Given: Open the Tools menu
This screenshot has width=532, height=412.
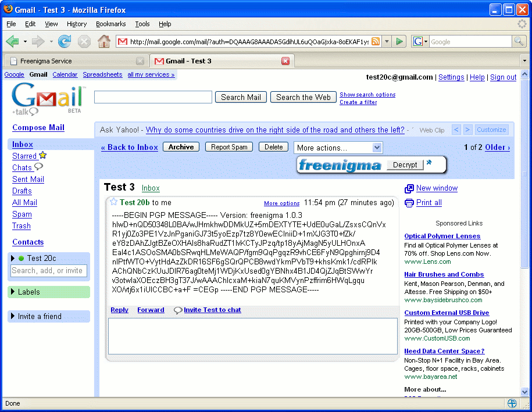Looking at the screenshot, I should [x=142, y=24].
